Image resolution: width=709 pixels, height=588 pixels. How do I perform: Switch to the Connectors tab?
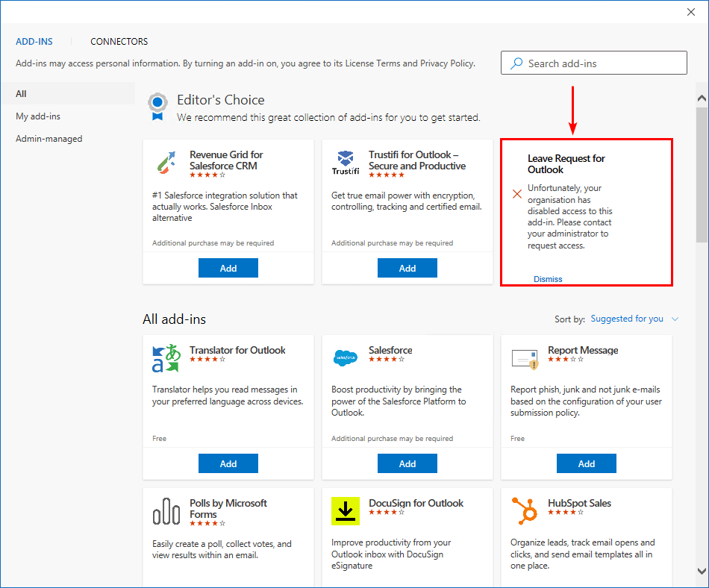click(119, 42)
